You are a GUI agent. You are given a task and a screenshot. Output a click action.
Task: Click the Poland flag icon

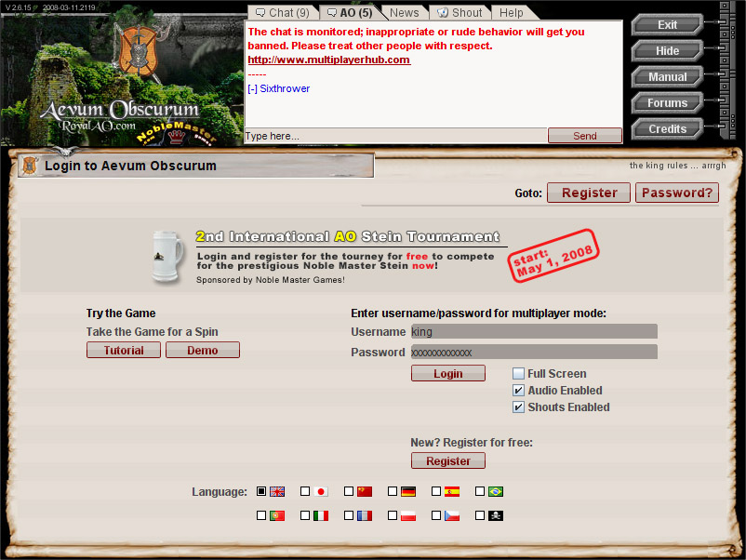point(408,515)
